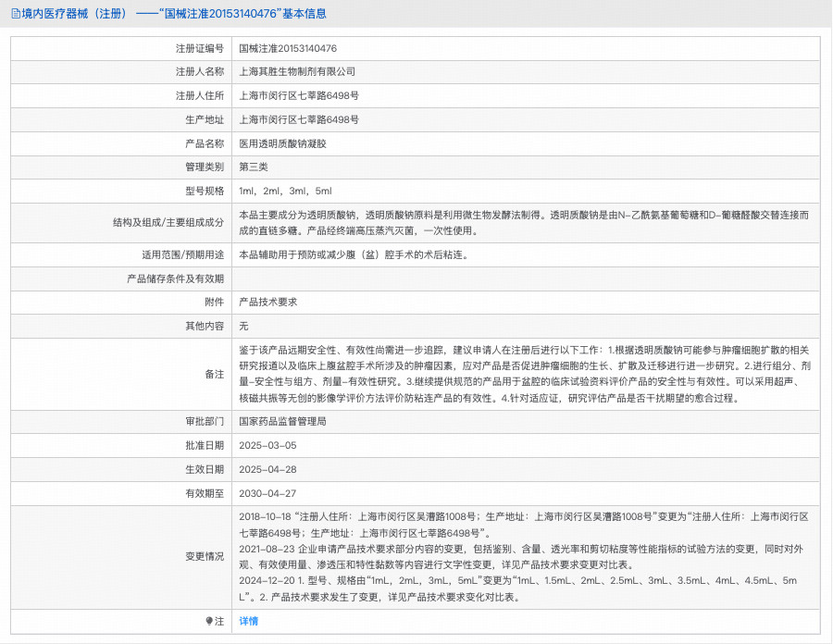Screen dimensions: 833x644
Task: Click registration number 国械注准20153140476 value
Action: pos(288,48)
